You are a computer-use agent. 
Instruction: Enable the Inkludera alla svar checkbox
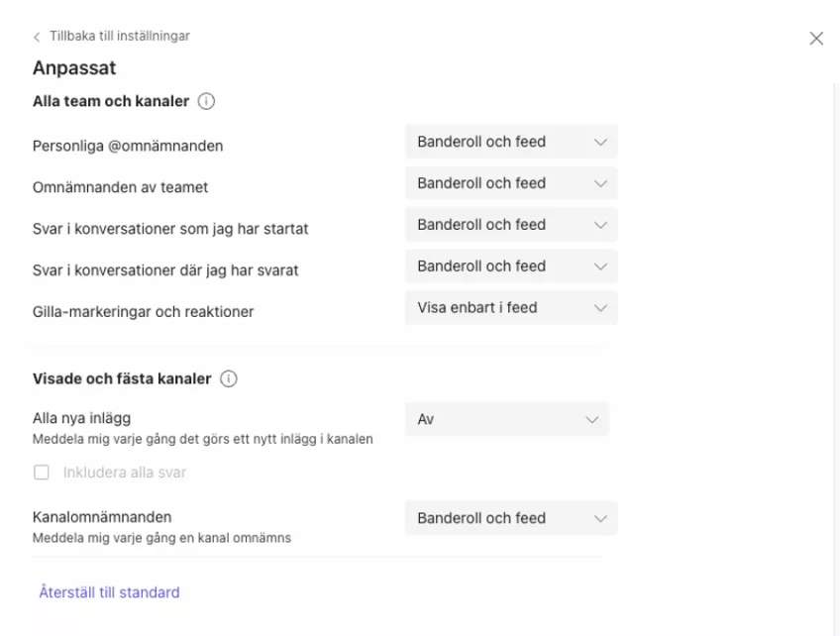pos(42,473)
